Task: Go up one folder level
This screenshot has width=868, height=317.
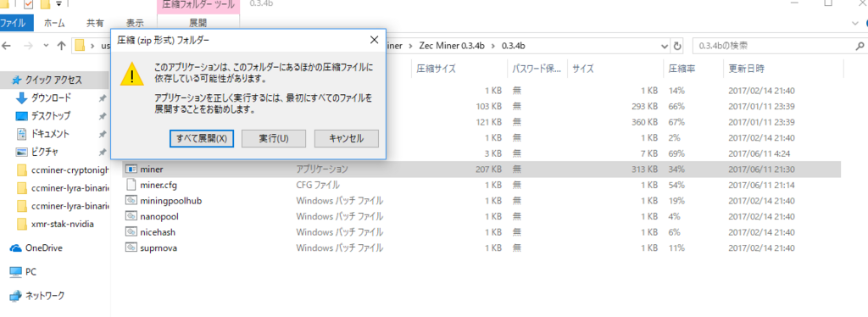Action: coord(61,46)
